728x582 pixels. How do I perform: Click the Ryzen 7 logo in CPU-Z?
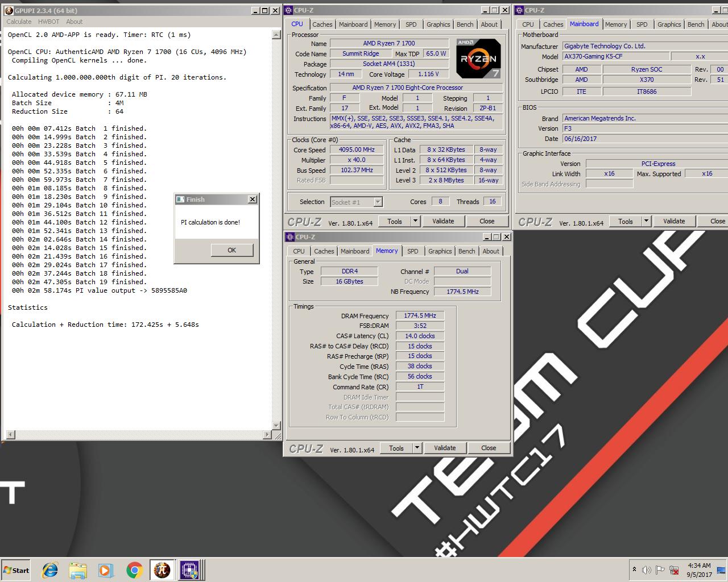coord(478,59)
